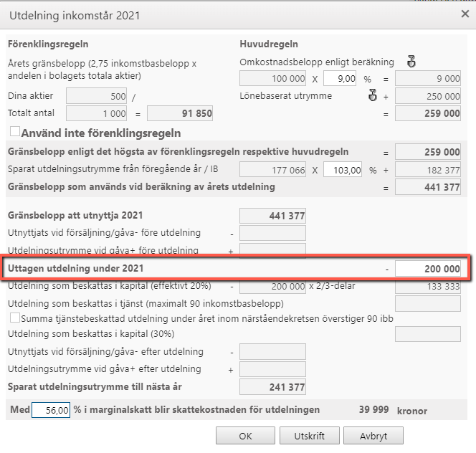Viewport: 476px width, 453px height.
Task: Click the 9 000 omkostnadsbelopp result field
Action: click(x=428, y=79)
